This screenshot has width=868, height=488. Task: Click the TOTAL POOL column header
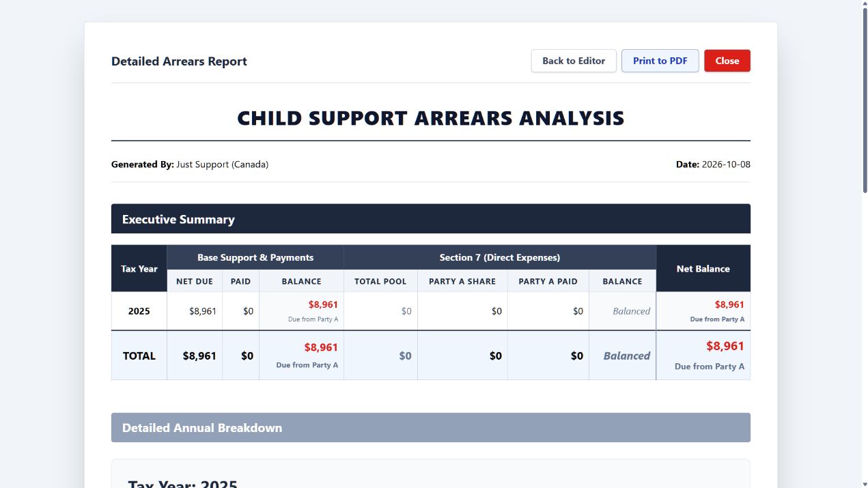click(380, 281)
